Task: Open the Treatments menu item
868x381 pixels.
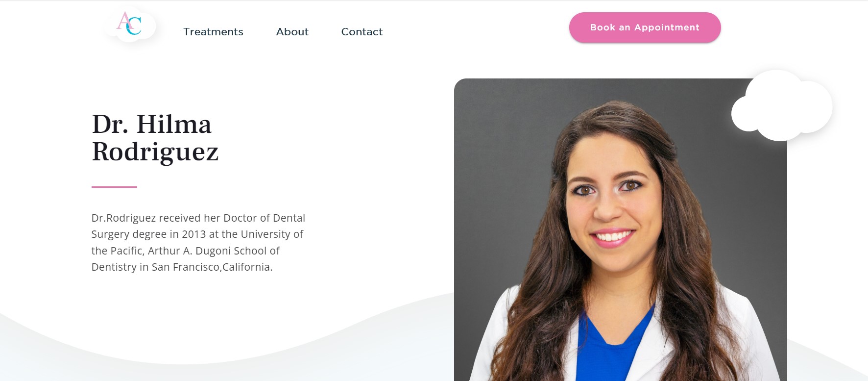Action: [213, 32]
